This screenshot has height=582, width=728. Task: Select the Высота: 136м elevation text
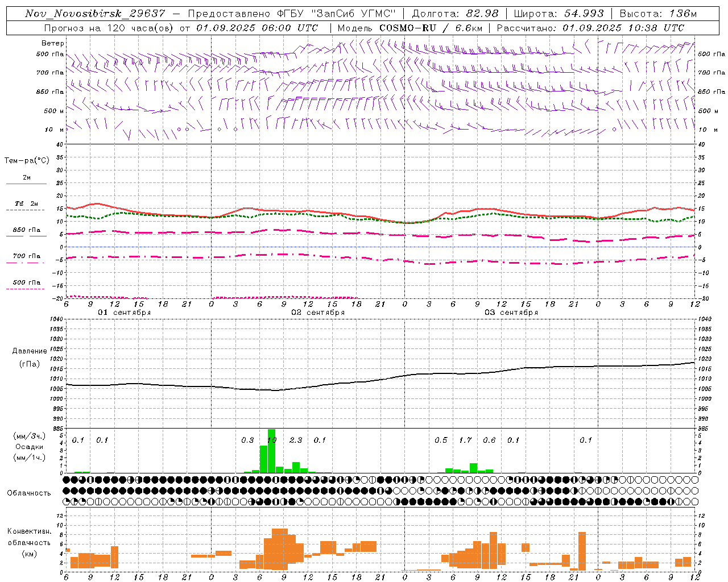pos(658,14)
